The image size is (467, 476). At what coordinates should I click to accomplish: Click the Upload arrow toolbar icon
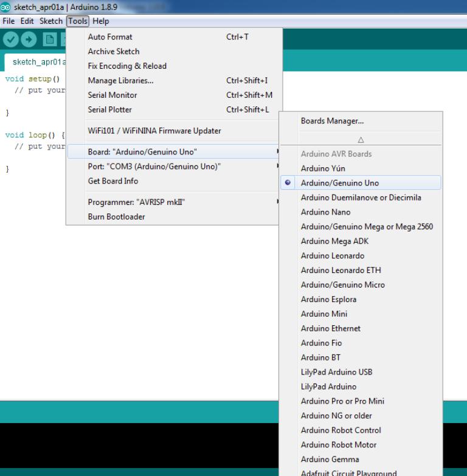(29, 40)
